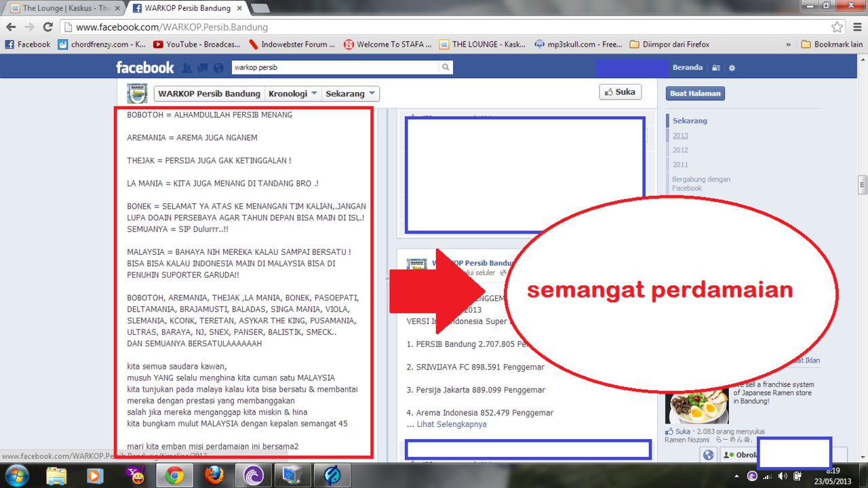Click '2. SRIWIJAYA FC 898.591 Penggemar' text
This screenshot has width=868, height=488.
(x=475, y=367)
